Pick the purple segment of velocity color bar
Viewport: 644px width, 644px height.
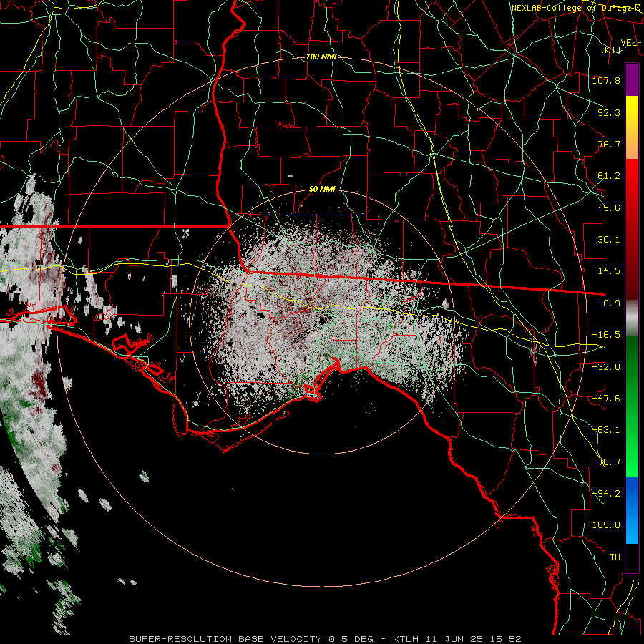(632, 79)
